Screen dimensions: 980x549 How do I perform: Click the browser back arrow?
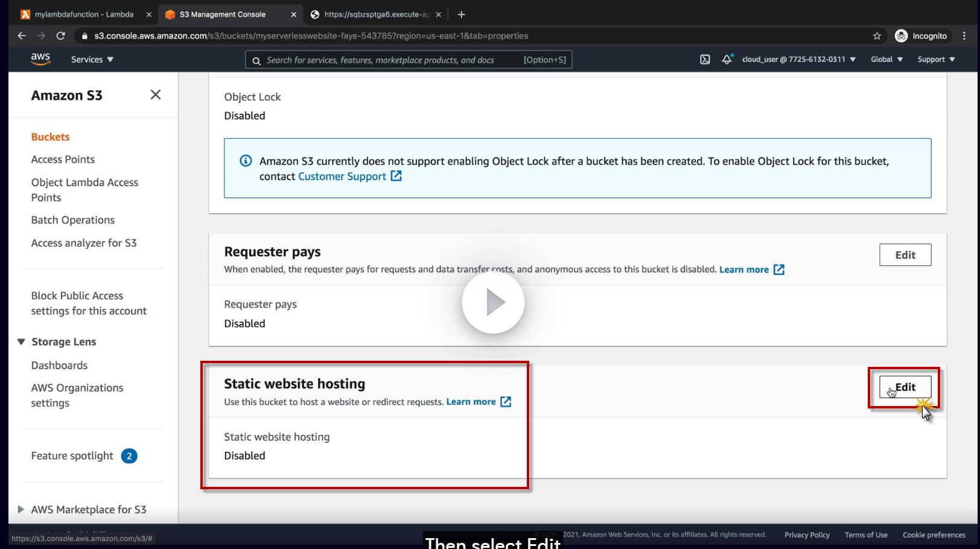(x=22, y=36)
